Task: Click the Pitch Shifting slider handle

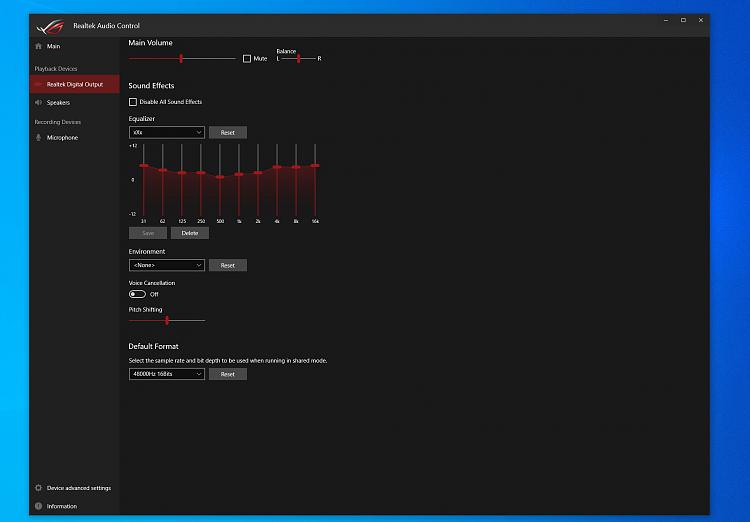Action: click(x=167, y=320)
